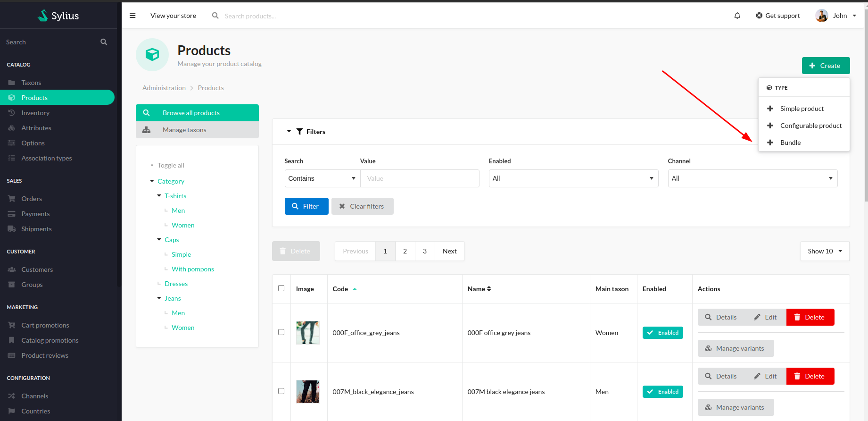Open the Show 10 page size dropdown
The width and height of the screenshot is (868, 421).
coord(825,251)
